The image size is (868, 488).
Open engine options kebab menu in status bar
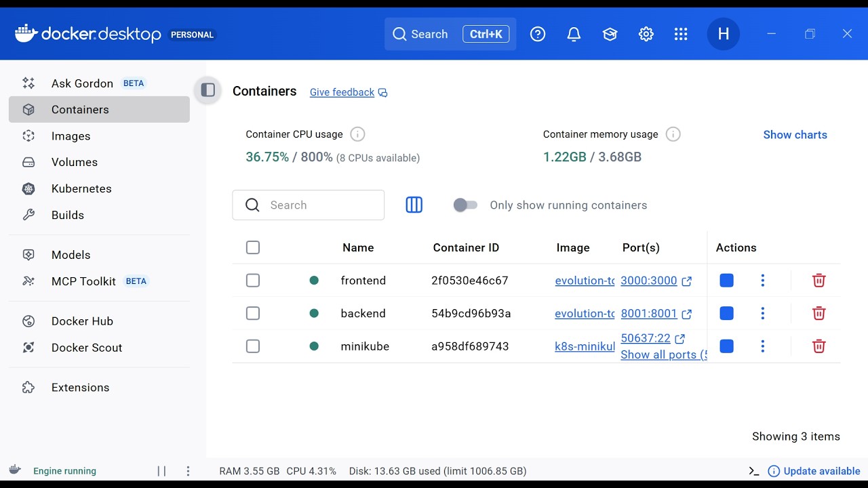coord(188,471)
